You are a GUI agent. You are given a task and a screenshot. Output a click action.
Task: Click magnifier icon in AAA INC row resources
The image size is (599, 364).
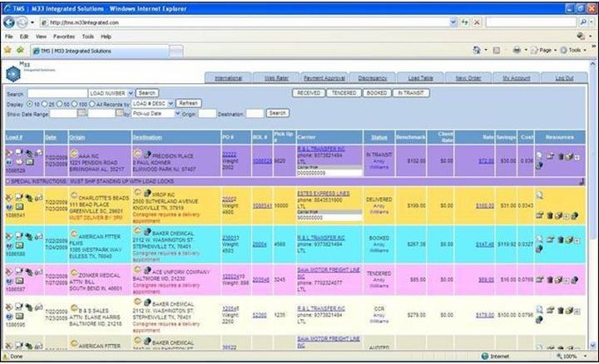539,155
